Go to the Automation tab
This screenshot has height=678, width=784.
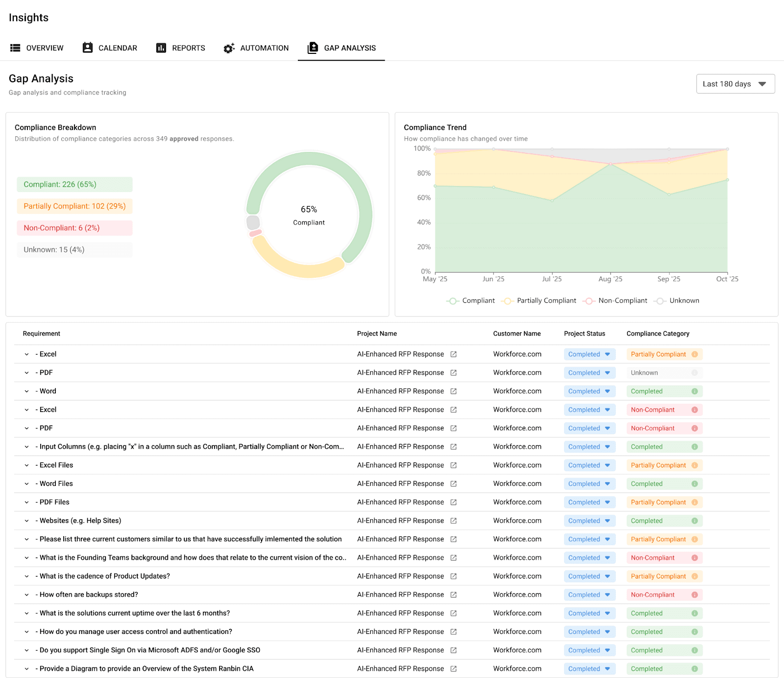pyautogui.click(x=256, y=48)
